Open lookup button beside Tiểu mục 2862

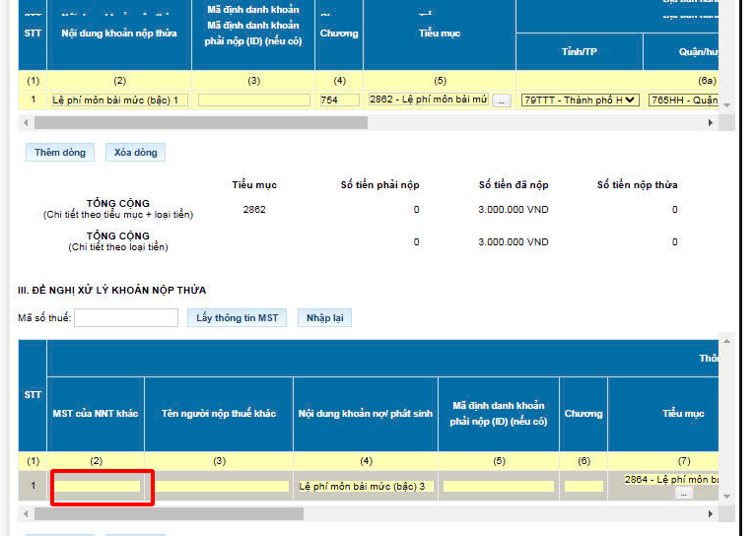(x=502, y=100)
